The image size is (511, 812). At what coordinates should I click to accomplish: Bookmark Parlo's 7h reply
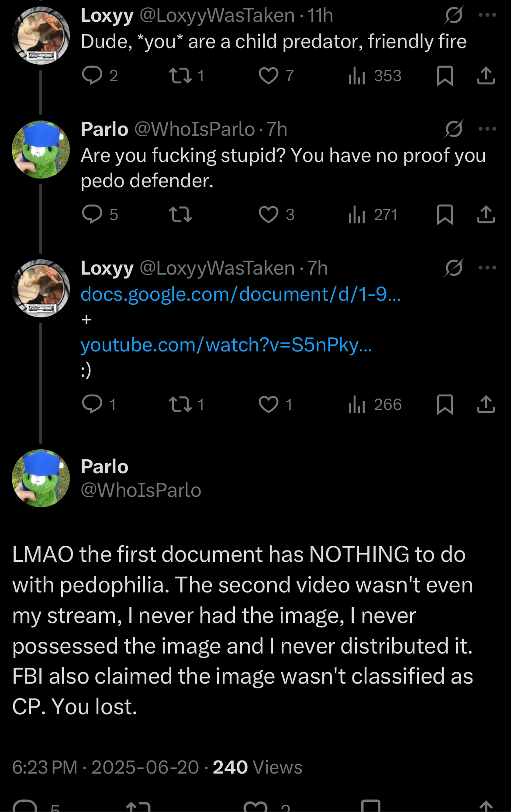pos(445,214)
